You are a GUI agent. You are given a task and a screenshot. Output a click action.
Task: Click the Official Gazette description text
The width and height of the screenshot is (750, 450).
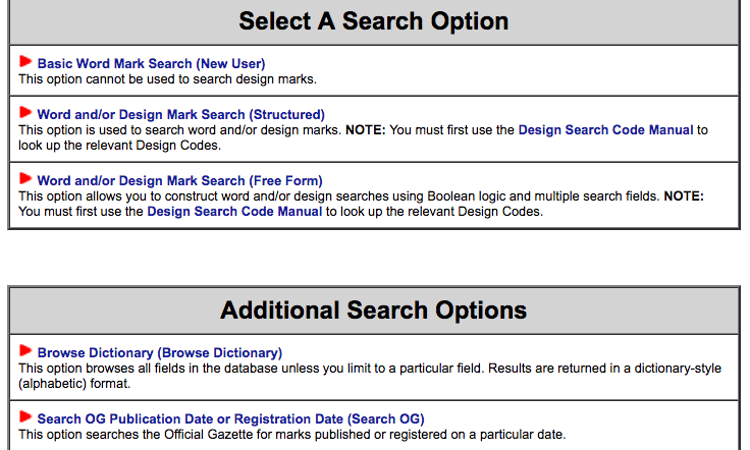(x=290, y=434)
